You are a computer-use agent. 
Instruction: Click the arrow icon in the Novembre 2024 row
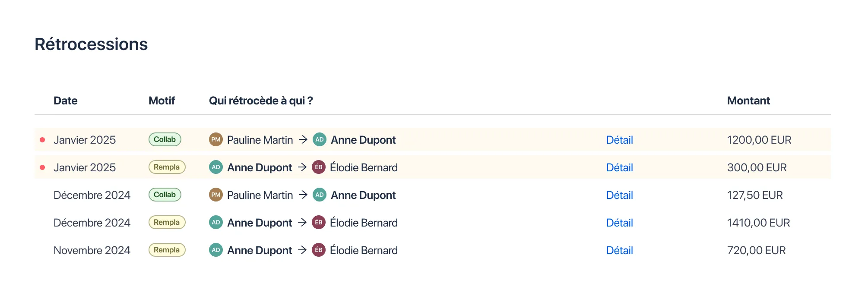point(302,250)
